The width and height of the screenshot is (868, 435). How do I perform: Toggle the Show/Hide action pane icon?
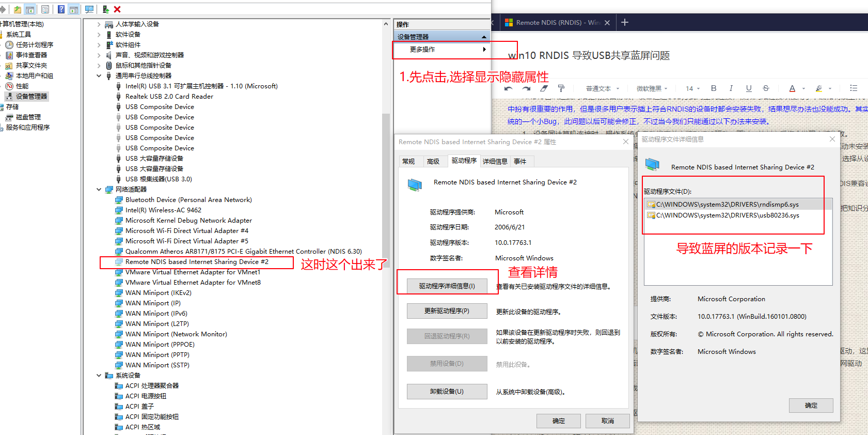(x=74, y=9)
